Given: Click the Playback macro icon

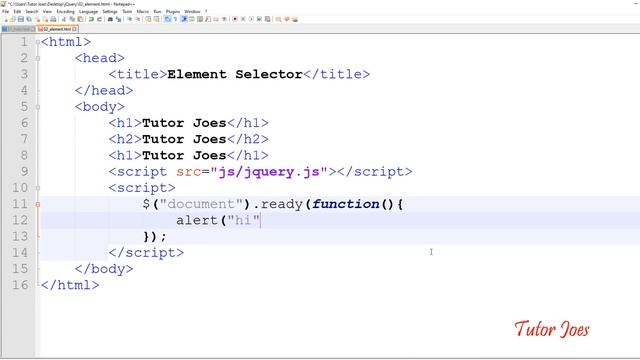Looking at the screenshot, I should (251, 19).
